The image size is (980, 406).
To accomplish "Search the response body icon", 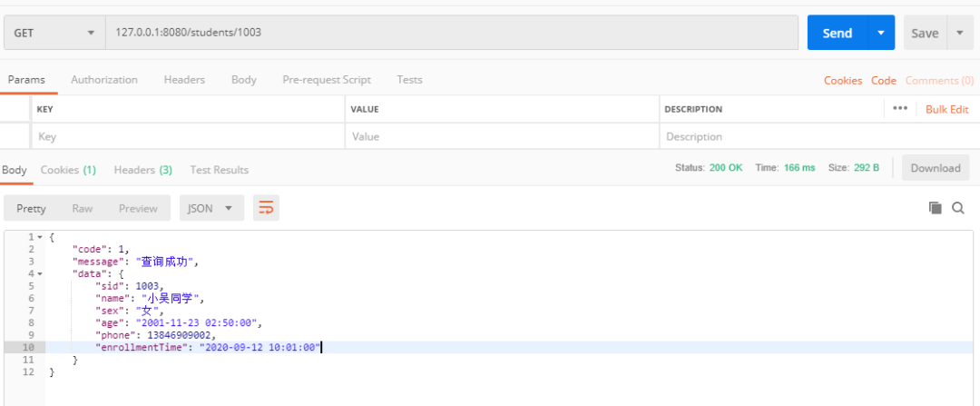I will pyautogui.click(x=958, y=208).
